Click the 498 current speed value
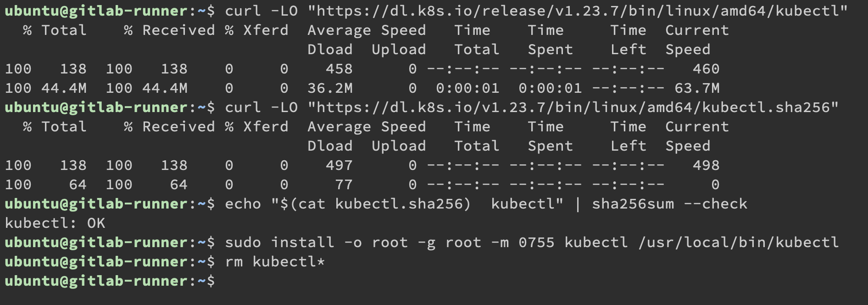The width and height of the screenshot is (868, 305). [706, 165]
